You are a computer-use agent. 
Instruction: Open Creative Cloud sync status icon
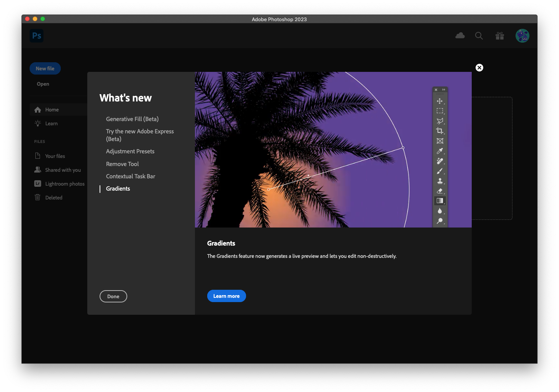460,36
